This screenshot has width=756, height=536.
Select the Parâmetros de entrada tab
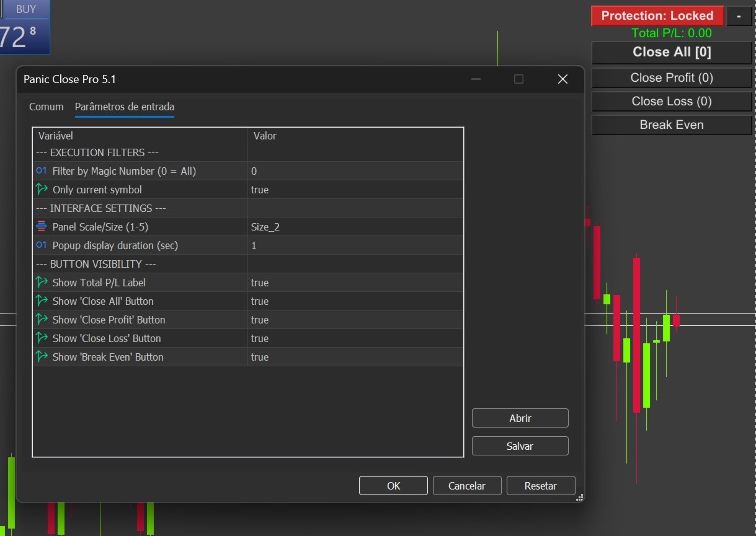click(x=125, y=107)
